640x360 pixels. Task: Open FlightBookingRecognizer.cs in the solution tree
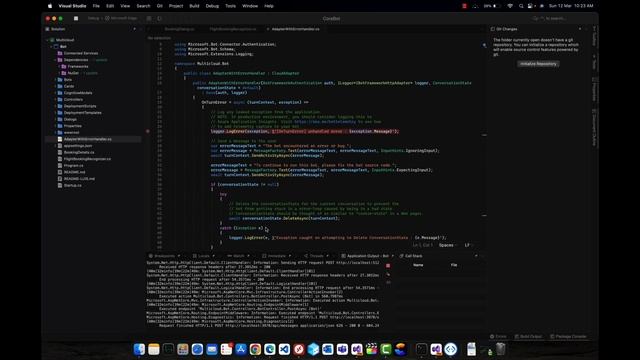point(87,159)
